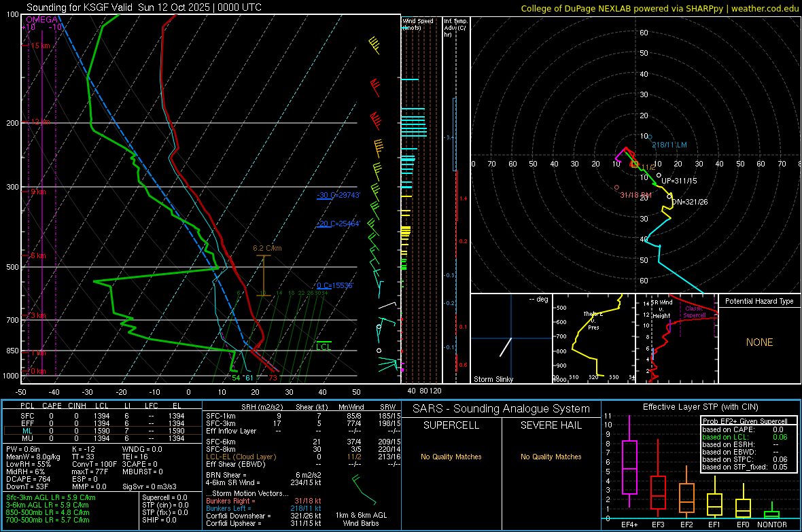This screenshot has width=802, height=532.
Task: Click the '-20 C=25464' height label
Action: coord(338,224)
